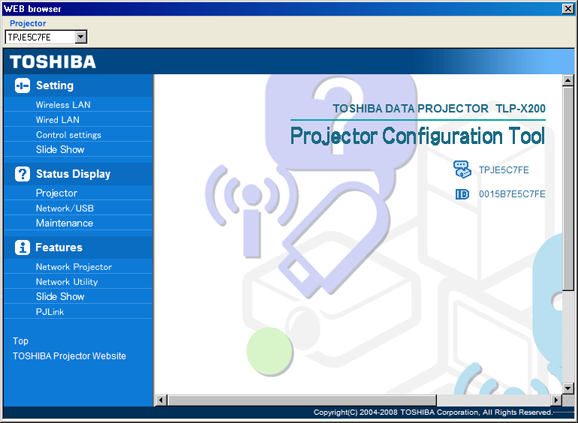Open the PJLink feature page

50,312
